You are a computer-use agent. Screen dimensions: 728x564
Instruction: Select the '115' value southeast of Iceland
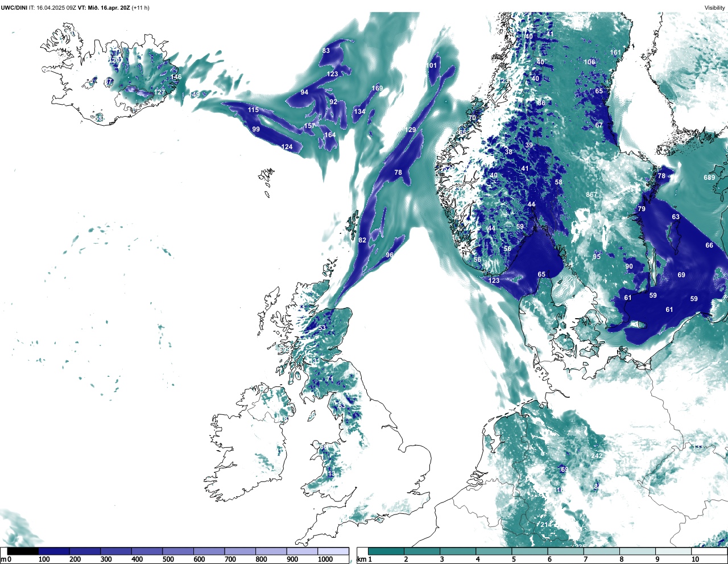[253, 110]
